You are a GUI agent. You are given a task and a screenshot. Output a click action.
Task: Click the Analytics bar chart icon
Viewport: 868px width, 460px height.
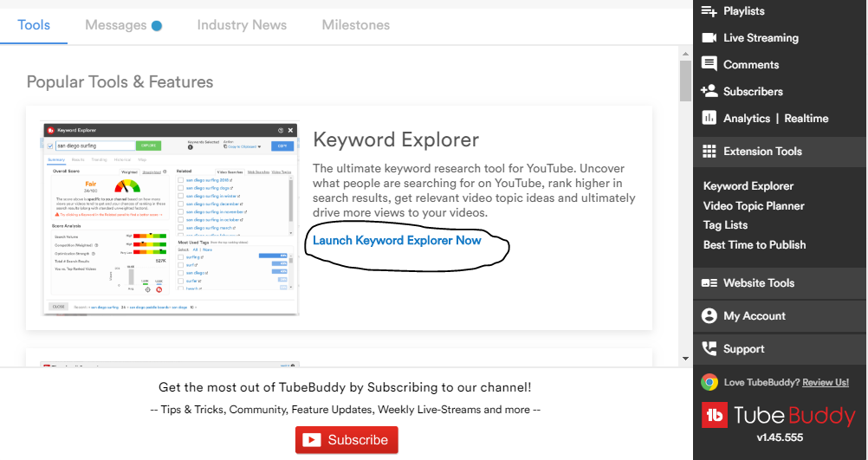pos(709,117)
